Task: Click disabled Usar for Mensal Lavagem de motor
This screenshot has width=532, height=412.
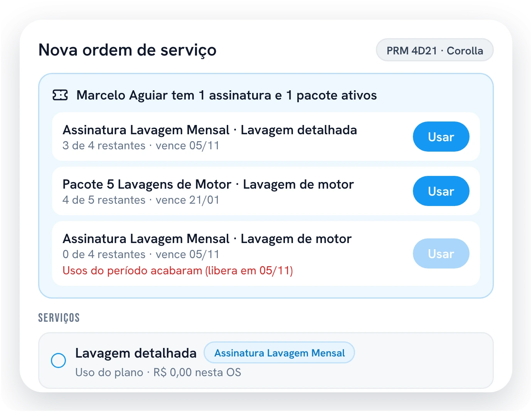Action: point(441,253)
